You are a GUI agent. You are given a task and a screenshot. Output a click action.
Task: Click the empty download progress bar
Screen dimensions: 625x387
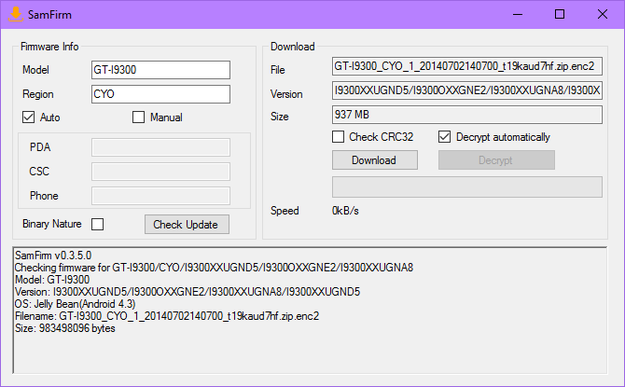(467, 187)
